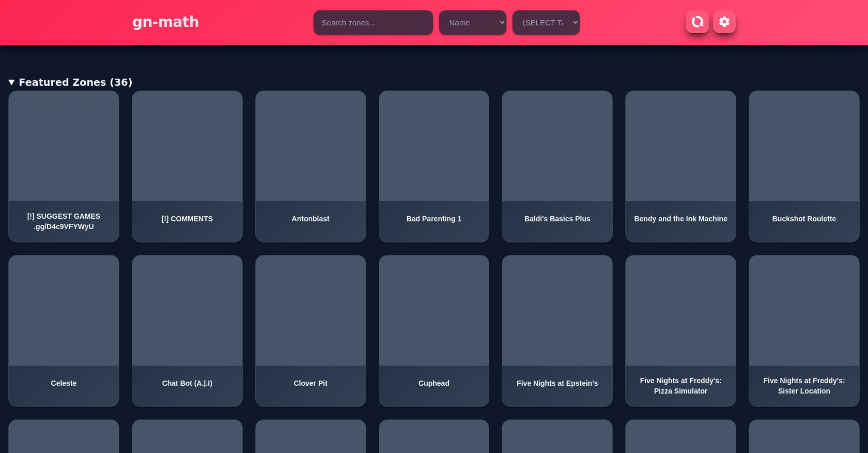Click the Search zones input field
The width and height of the screenshot is (868, 453).
point(373,23)
